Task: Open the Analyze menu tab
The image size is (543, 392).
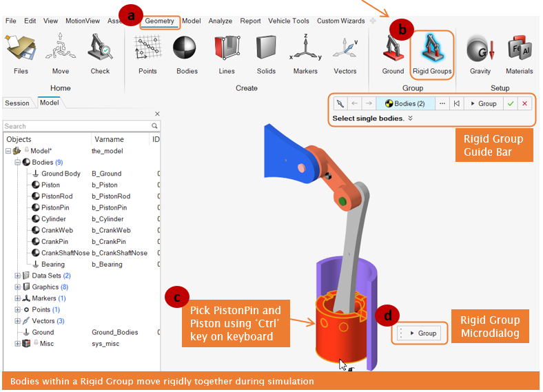Action: pyautogui.click(x=220, y=21)
